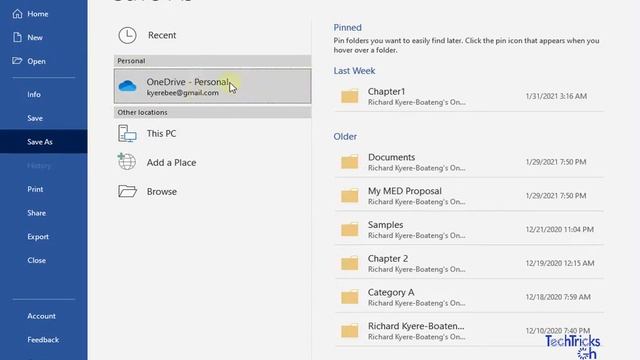Click the Last Week section heading
The width and height of the screenshot is (640, 360).
click(x=354, y=71)
